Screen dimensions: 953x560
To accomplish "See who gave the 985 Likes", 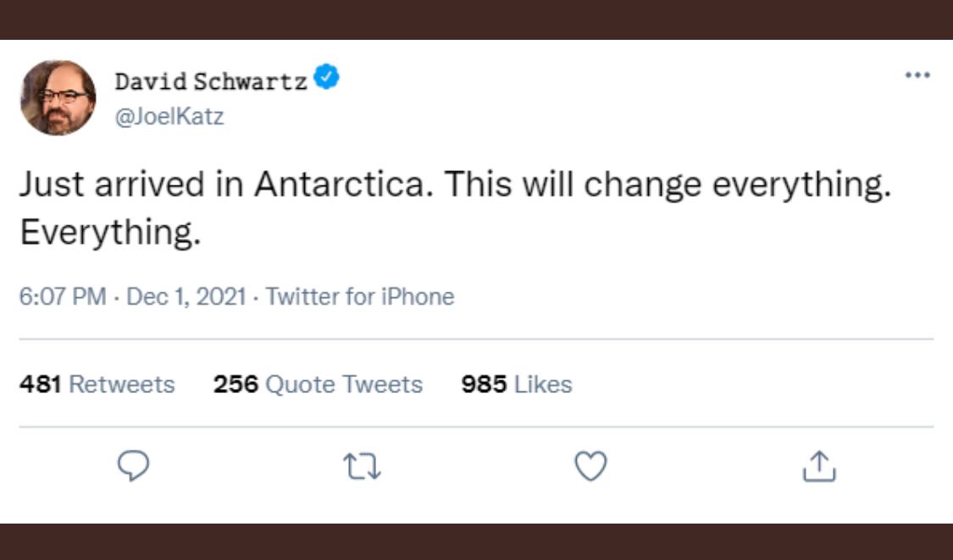I will [517, 385].
